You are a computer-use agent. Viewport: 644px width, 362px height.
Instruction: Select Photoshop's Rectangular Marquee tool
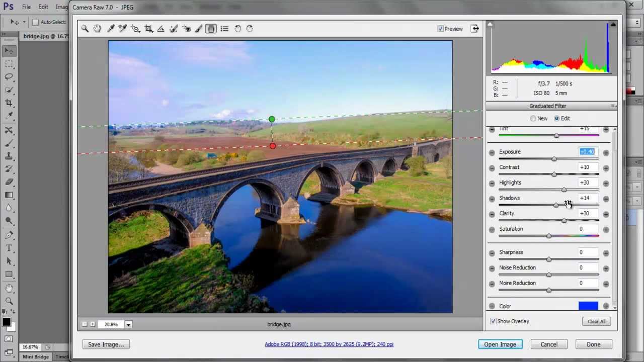[x=9, y=64]
